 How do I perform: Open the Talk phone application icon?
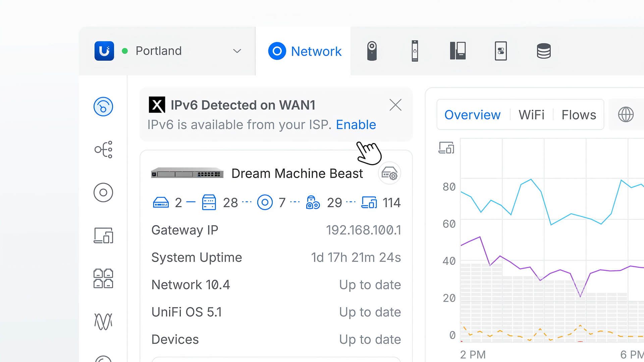[x=458, y=51]
